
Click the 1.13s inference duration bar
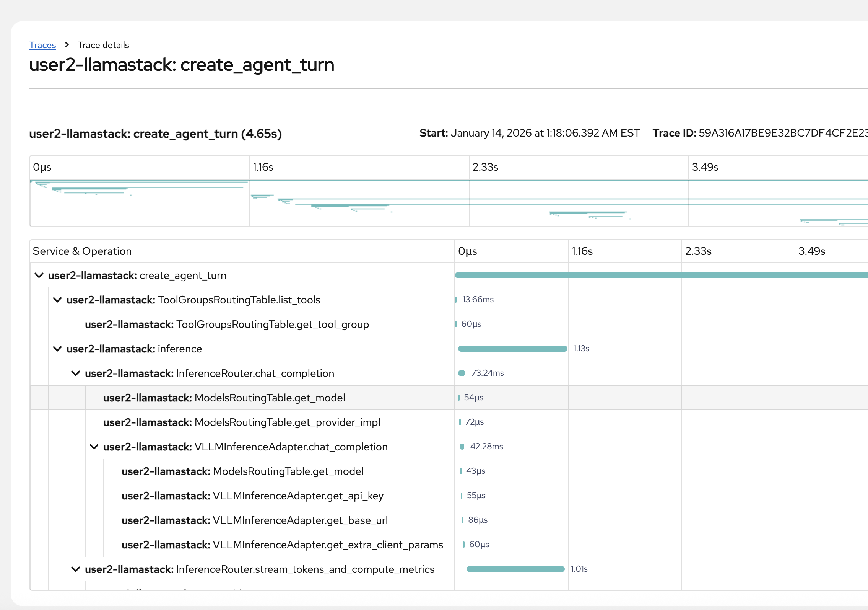pos(512,349)
